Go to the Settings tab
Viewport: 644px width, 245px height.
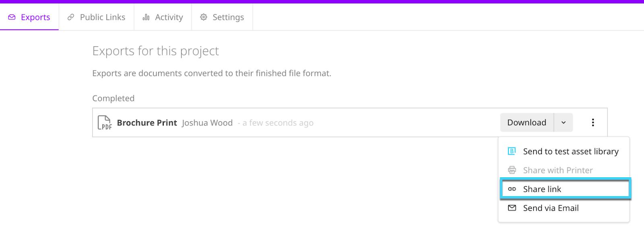tap(222, 17)
